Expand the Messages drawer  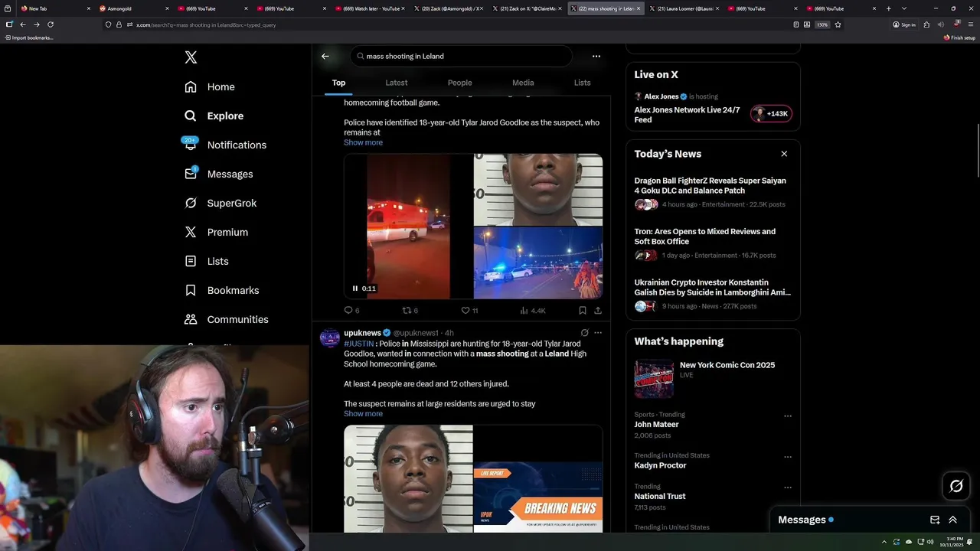click(952, 520)
